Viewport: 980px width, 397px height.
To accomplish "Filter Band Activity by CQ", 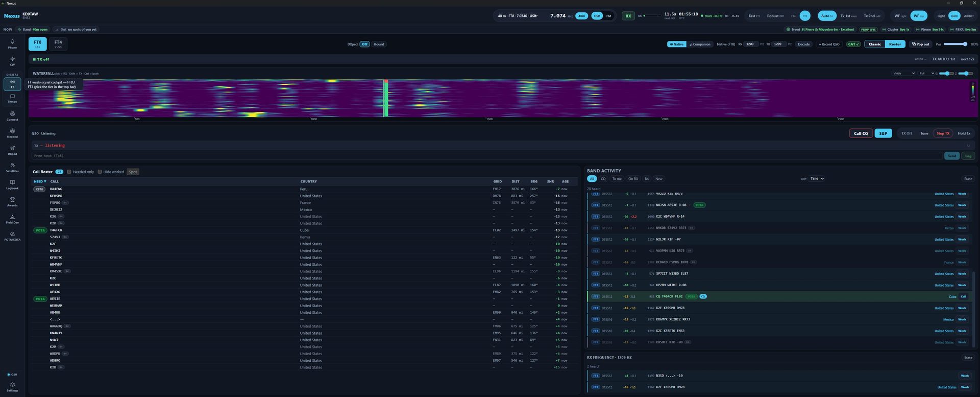I will 603,179.
